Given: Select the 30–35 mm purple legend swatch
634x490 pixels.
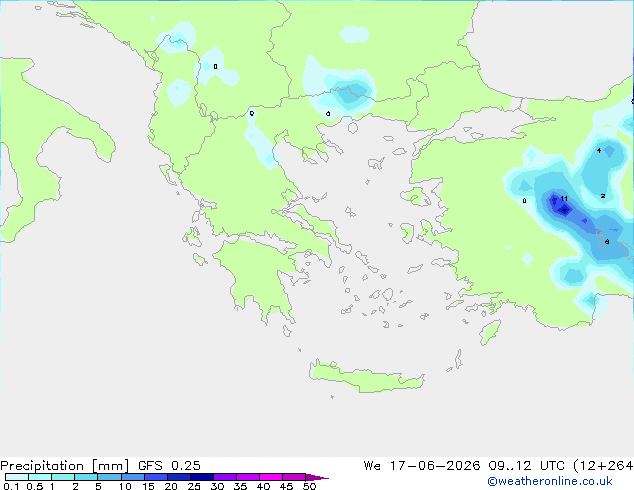Looking at the screenshot, I should [224, 477].
